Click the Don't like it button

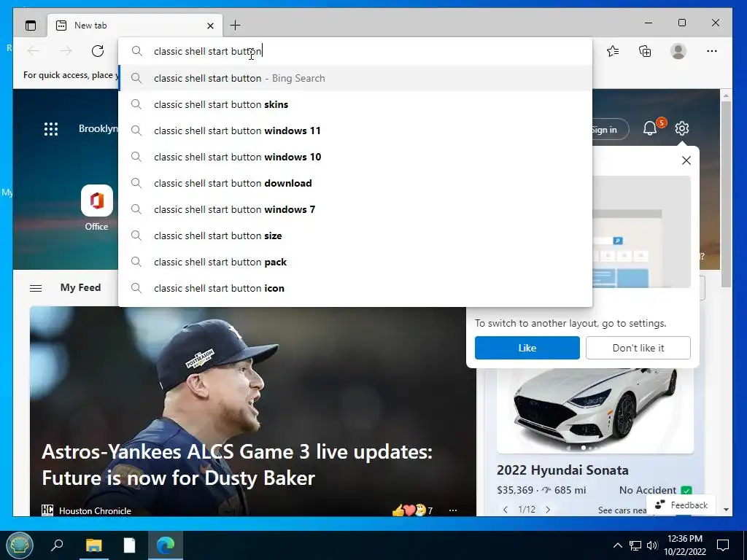(638, 348)
